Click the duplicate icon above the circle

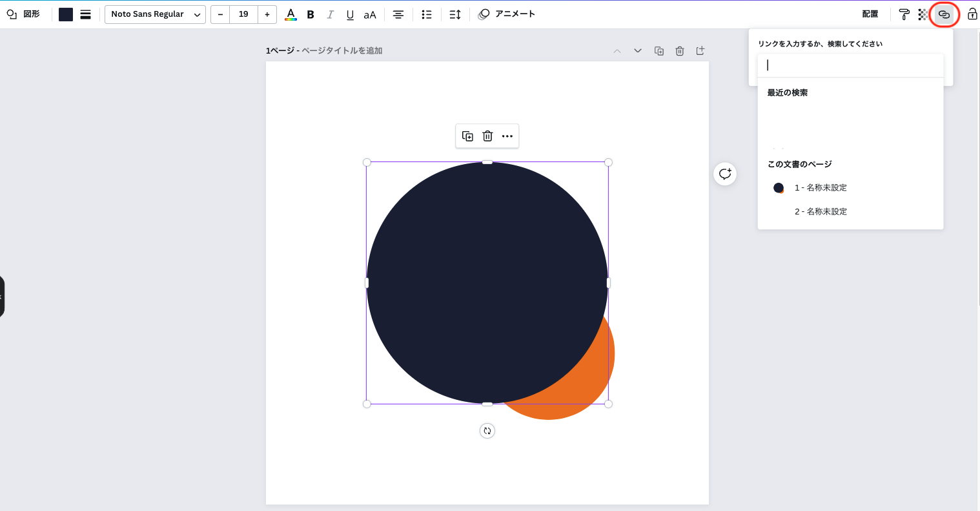[x=467, y=136]
